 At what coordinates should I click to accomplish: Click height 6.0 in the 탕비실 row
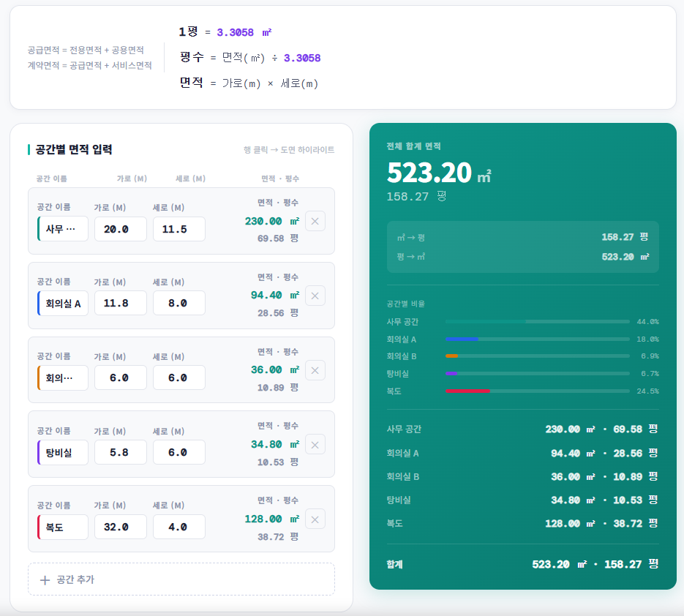178,452
